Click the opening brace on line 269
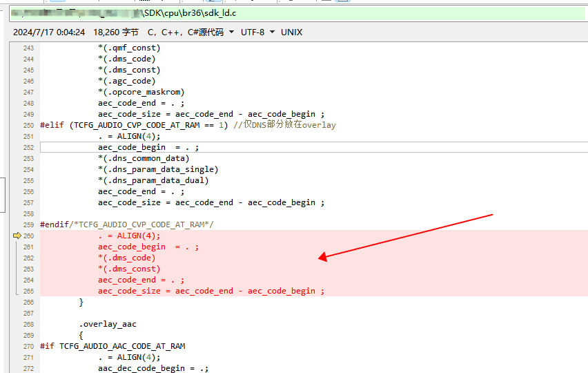 point(81,335)
